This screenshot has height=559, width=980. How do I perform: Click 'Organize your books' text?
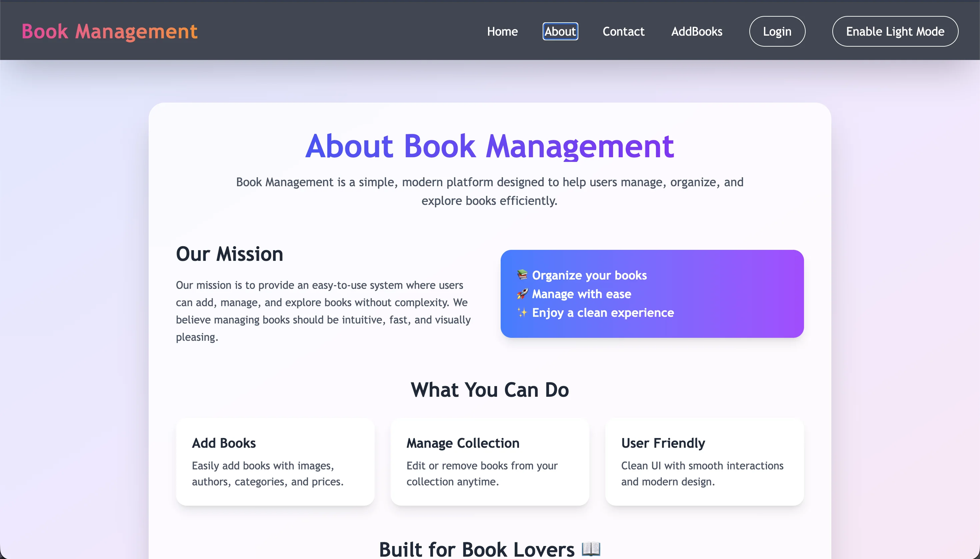[x=589, y=275]
